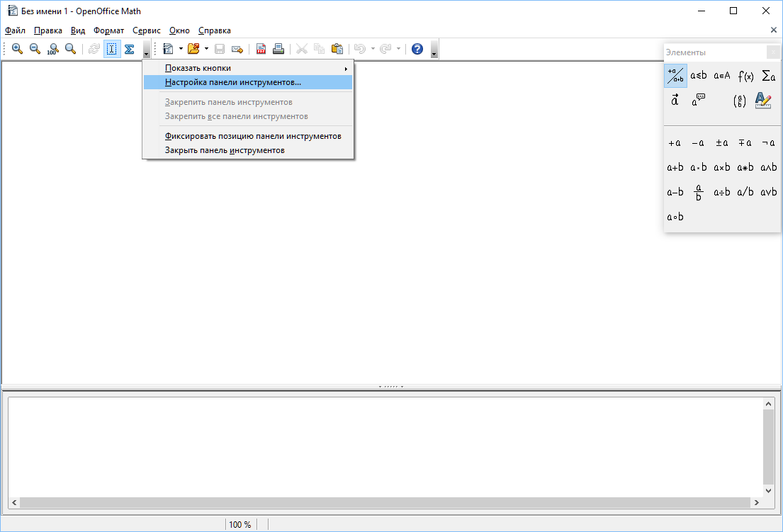Insert the a∘b concatenate element
This screenshot has width=783, height=532.
pos(675,217)
